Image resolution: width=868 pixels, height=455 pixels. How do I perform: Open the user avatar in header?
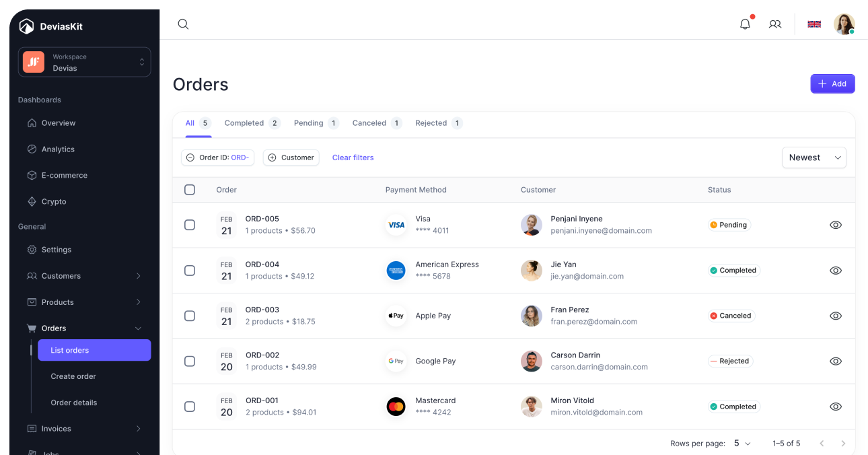pos(844,24)
